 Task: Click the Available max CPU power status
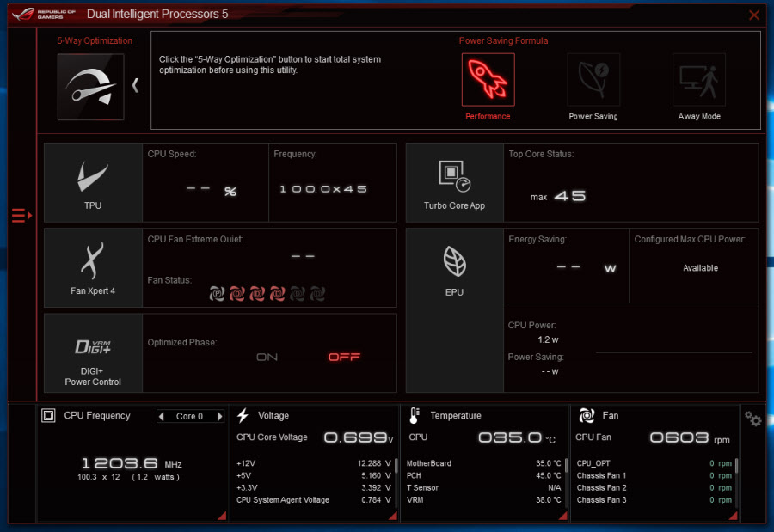(700, 268)
